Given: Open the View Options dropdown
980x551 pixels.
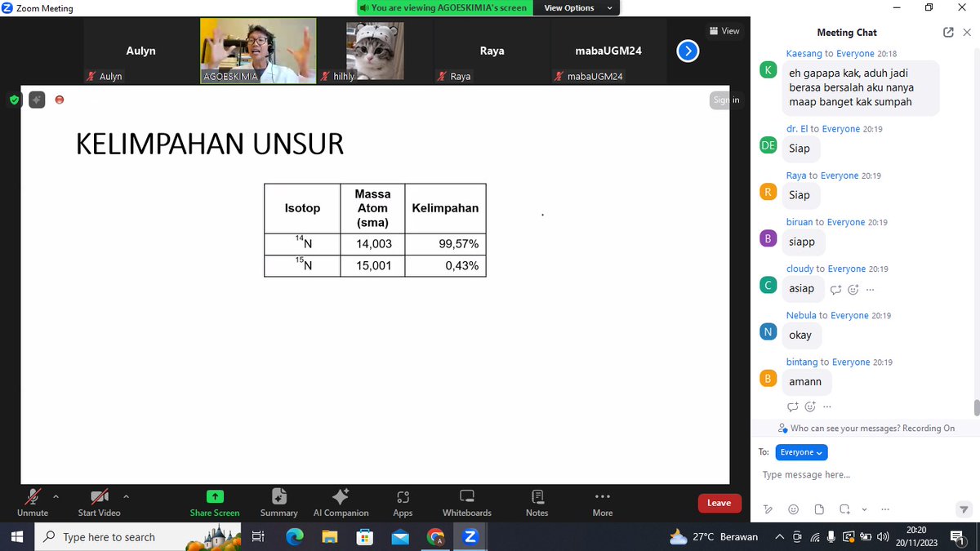Looking at the screenshot, I should 577,7.
